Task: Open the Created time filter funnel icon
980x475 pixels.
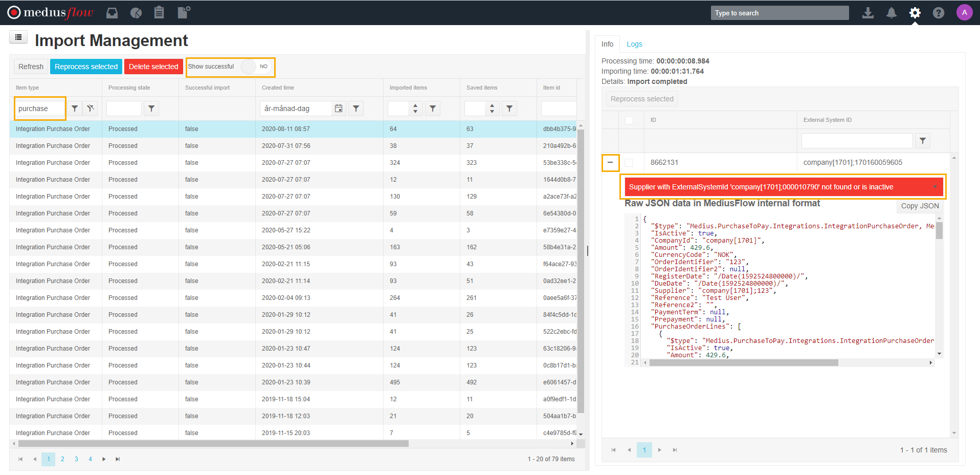Action: [x=356, y=108]
